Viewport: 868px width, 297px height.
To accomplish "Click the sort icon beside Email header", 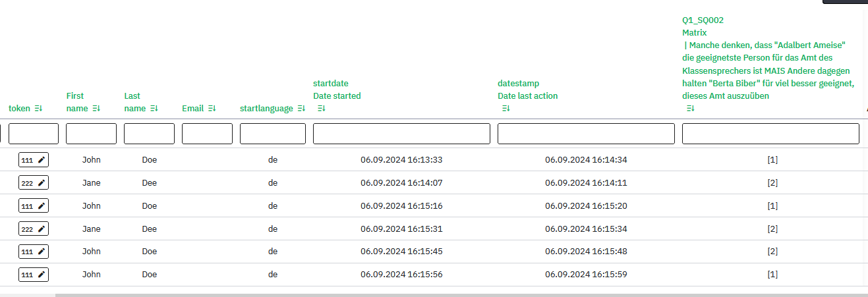I will pos(212,109).
